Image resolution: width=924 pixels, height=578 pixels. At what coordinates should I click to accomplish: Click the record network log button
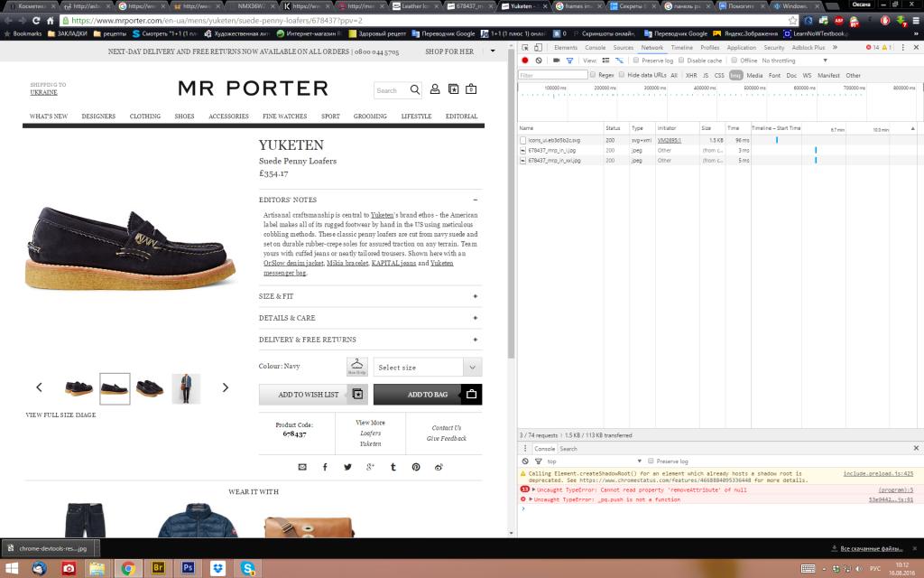[x=525, y=61]
